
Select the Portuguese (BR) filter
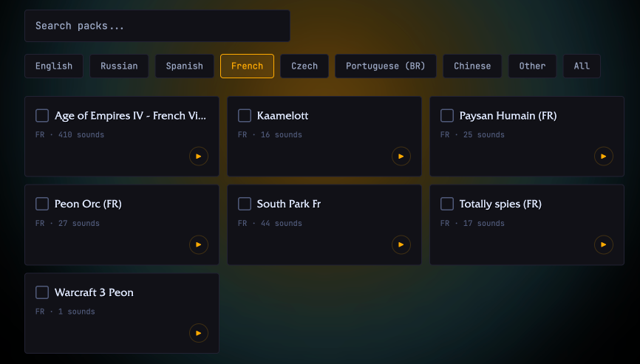coord(385,66)
